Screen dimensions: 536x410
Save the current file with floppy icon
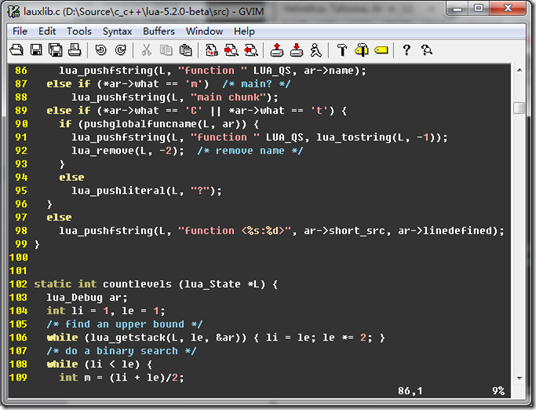[x=36, y=50]
